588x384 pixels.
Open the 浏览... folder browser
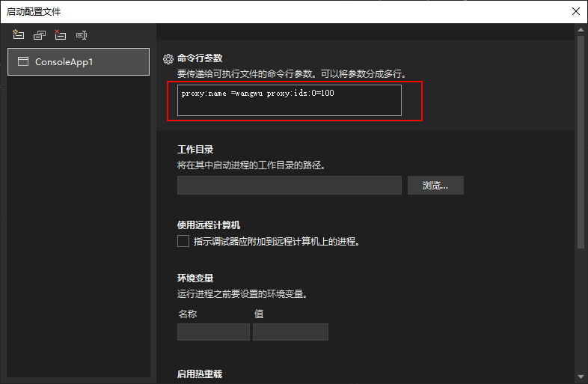[x=435, y=185]
